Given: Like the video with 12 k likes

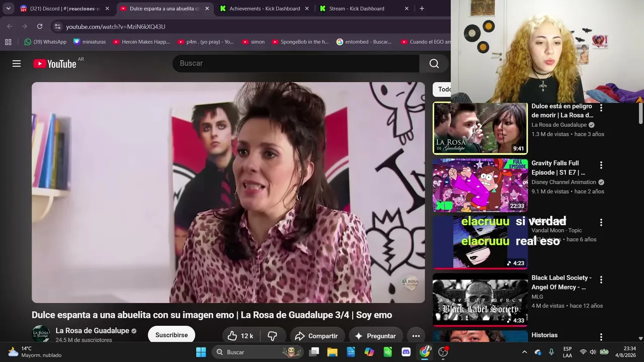Looking at the screenshot, I should coord(240,336).
